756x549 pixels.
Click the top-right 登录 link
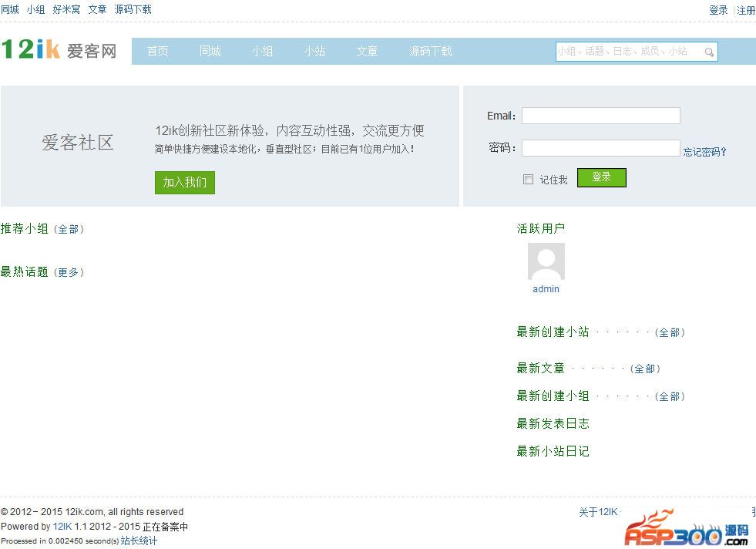coord(718,10)
